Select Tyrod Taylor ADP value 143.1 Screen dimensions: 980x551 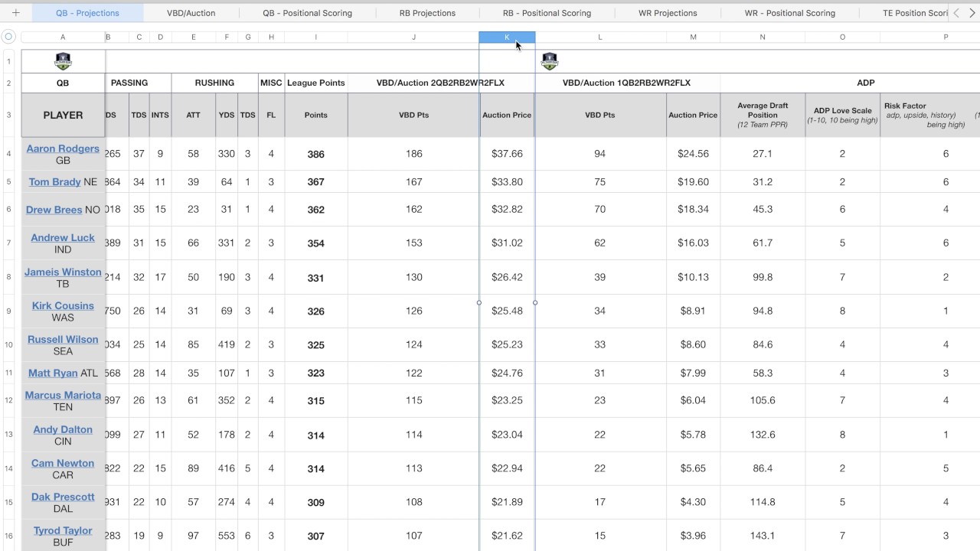763,536
